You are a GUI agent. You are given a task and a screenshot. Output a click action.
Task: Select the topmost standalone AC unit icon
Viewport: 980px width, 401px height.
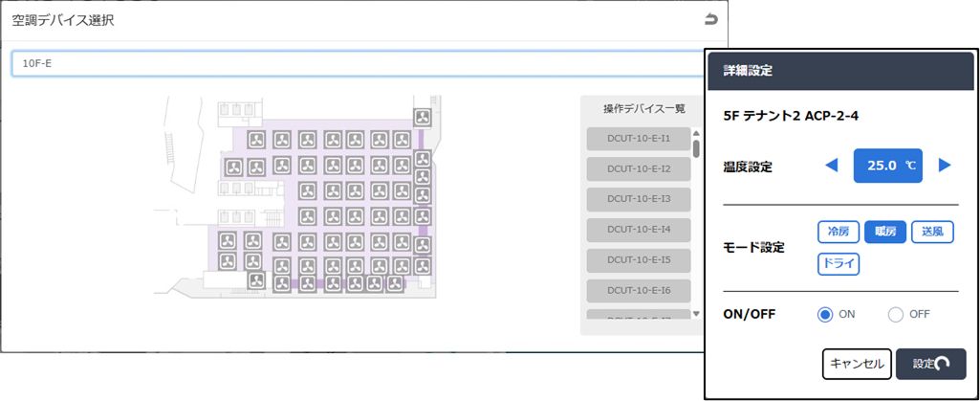pos(423,118)
